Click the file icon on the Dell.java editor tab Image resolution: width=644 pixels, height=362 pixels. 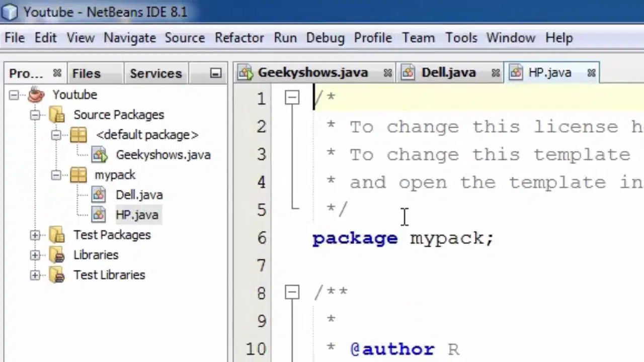point(408,73)
